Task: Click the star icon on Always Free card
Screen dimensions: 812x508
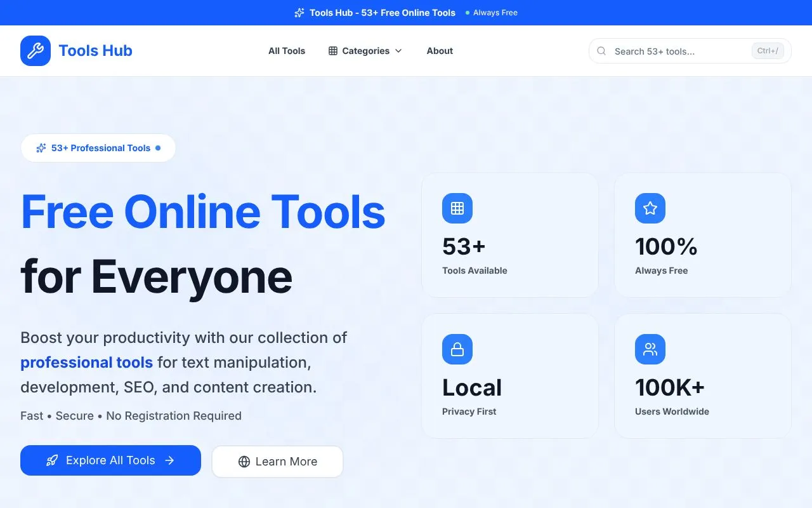Action: (x=650, y=208)
